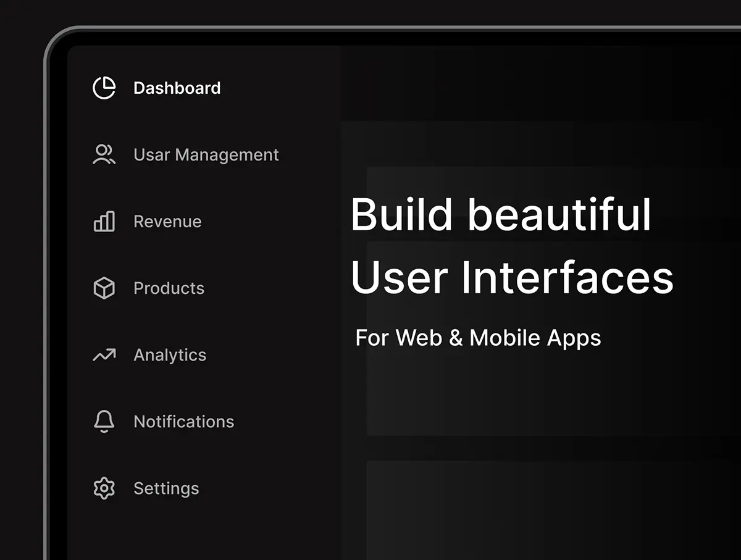Image resolution: width=741 pixels, height=560 pixels.
Task: Click the "User Interfaces" headline line
Action: (512, 277)
